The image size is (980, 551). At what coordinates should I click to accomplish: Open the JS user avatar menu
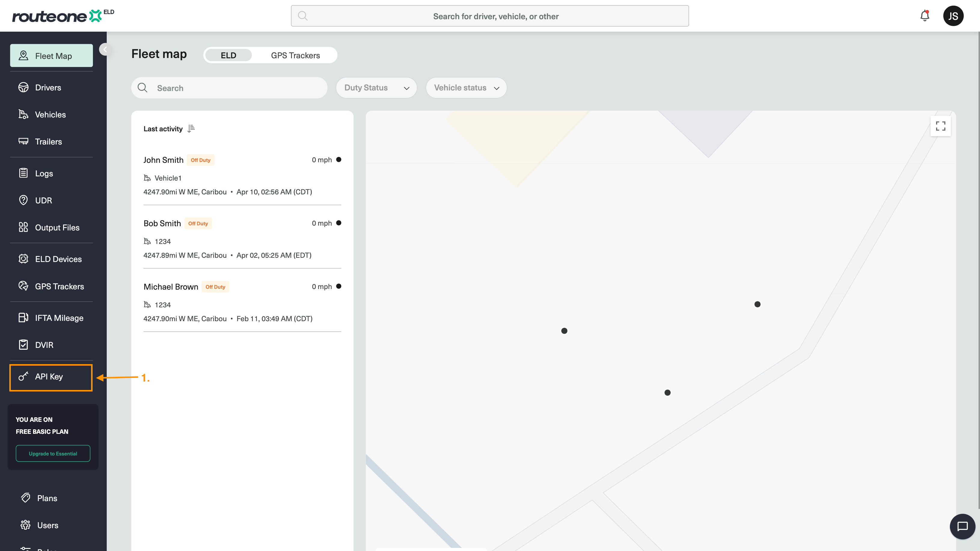coord(953,16)
